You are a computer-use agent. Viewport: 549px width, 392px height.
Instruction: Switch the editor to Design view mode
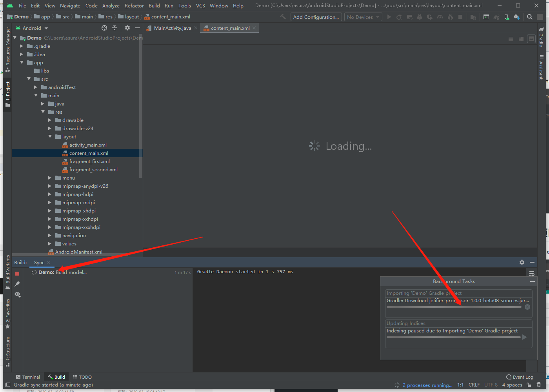531,39
